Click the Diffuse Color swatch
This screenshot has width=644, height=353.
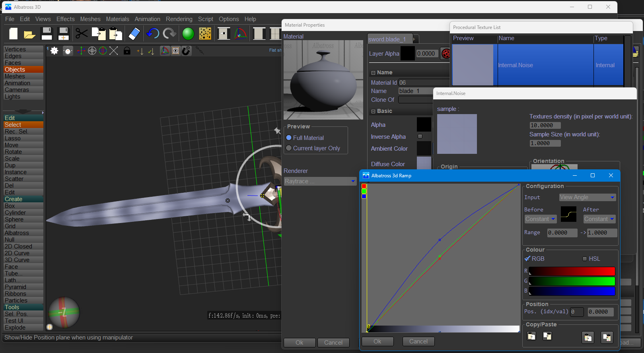pos(424,163)
